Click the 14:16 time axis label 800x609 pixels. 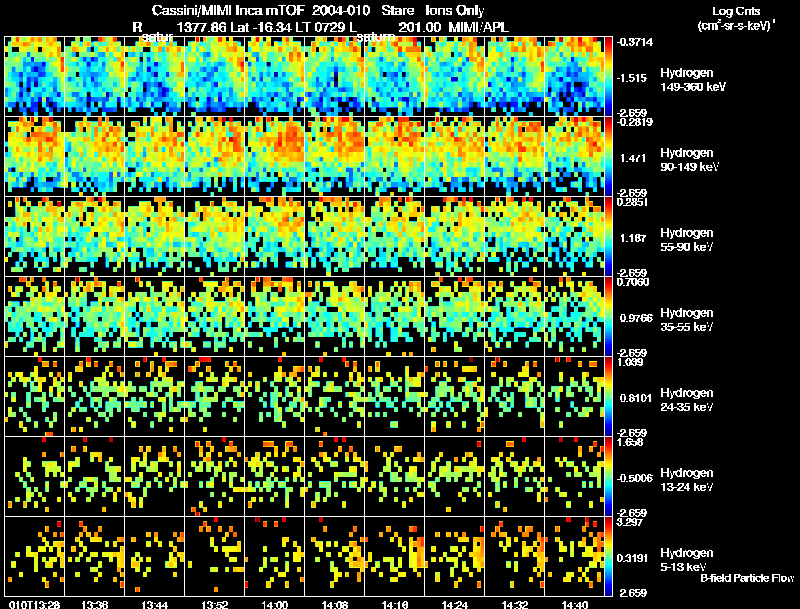[x=394, y=605]
